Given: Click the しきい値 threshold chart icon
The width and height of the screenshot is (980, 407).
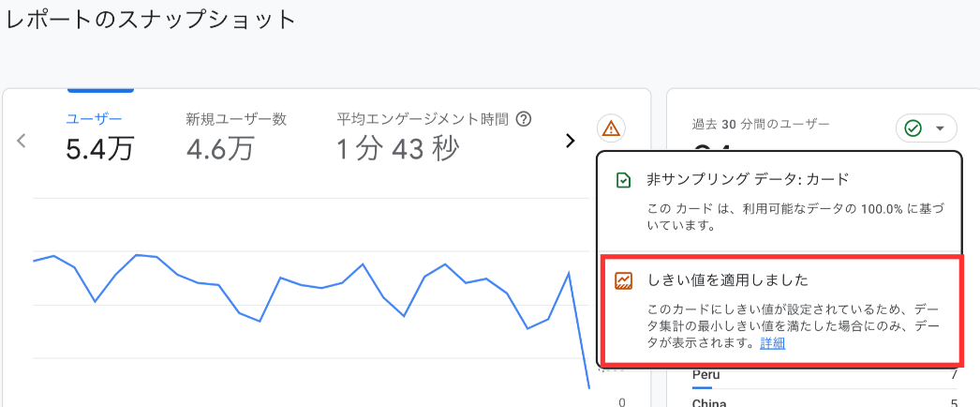Looking at the screenshot, I should (x=623, y=280).
